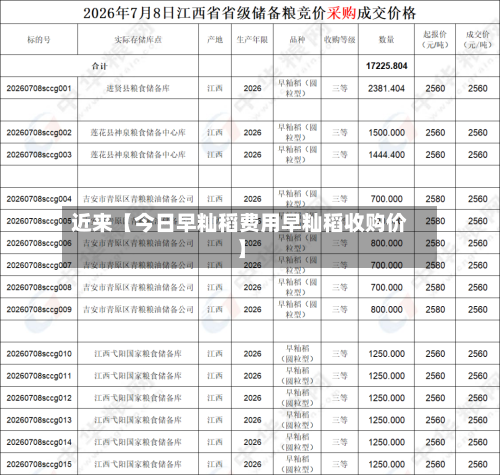The height and width of the screenshot is (475, 500).
Task: Click production year 2026 in row sccg011
Action: (x=252, y=376)
